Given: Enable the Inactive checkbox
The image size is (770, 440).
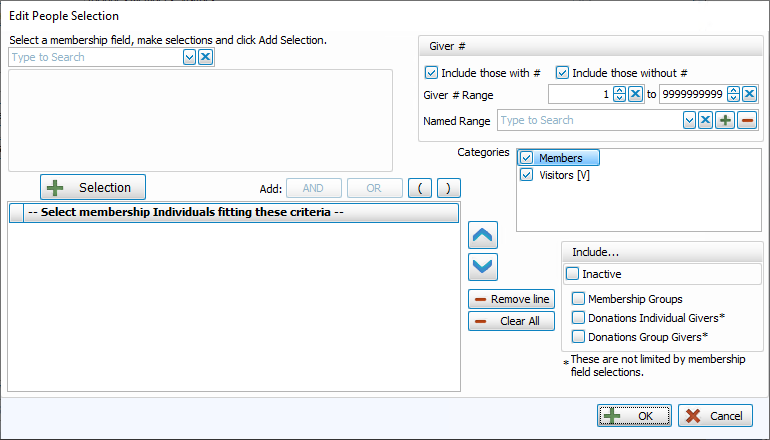Looking at the screenshot, I should click(x=573, y=274).
